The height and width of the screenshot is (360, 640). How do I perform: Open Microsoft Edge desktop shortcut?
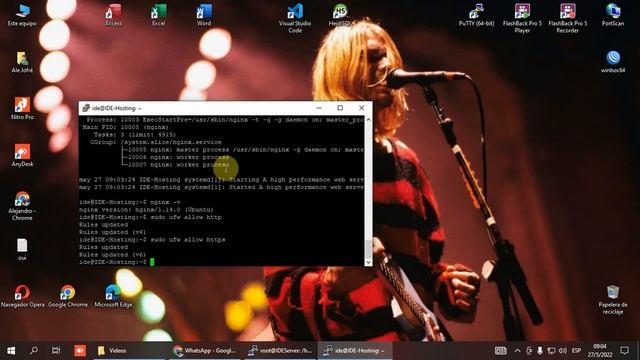click(113, 296)
